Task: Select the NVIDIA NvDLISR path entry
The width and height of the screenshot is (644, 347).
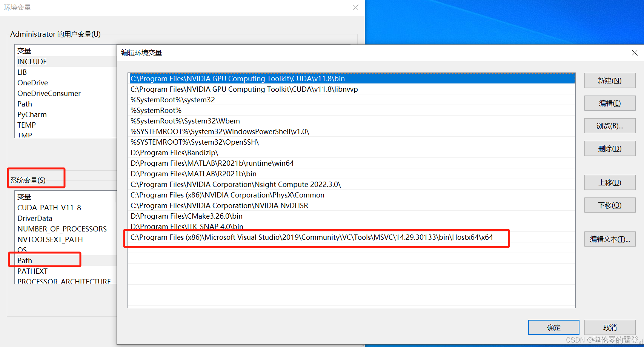Action: 352,205
